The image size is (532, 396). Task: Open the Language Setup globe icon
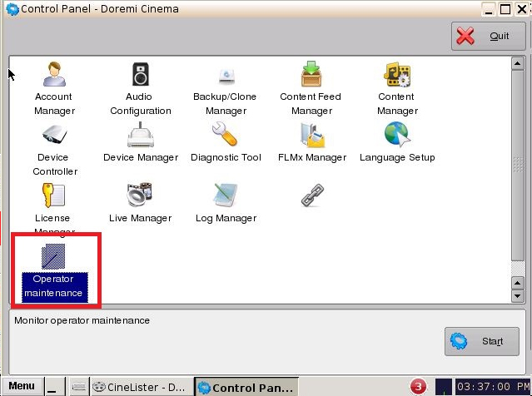397,134
